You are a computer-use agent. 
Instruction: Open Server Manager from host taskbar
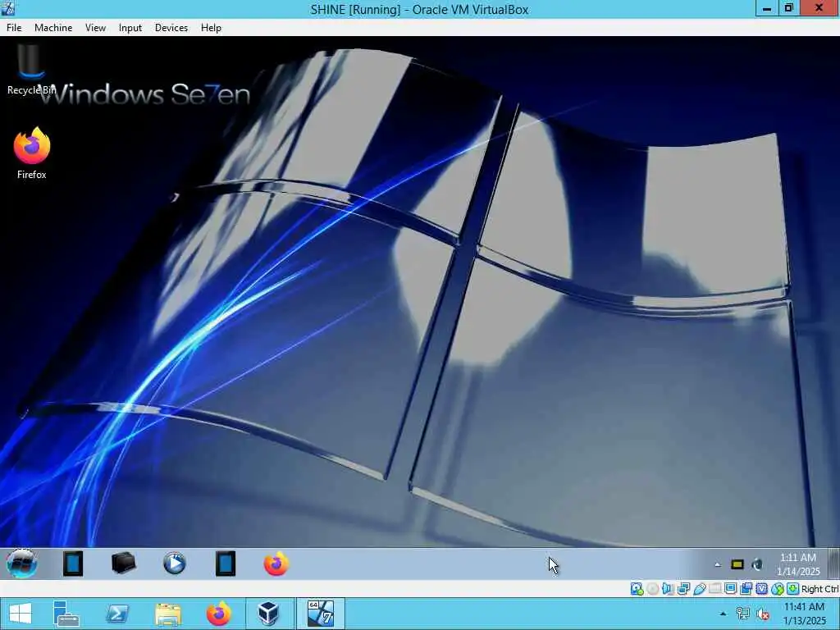[66, 614]
